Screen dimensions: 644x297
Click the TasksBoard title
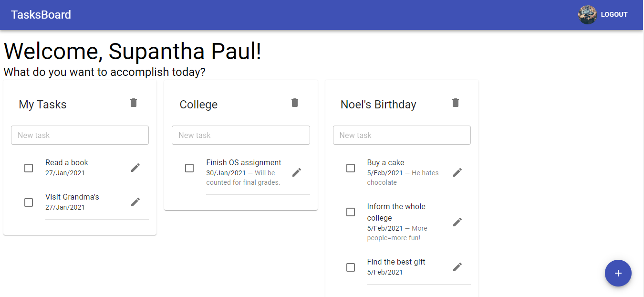click(41, 15)
